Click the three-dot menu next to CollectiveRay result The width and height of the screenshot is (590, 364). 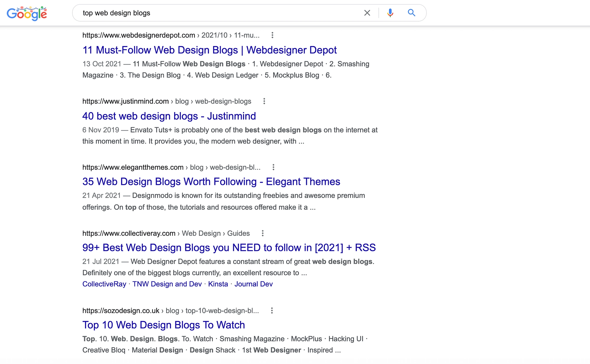[263, 233]
